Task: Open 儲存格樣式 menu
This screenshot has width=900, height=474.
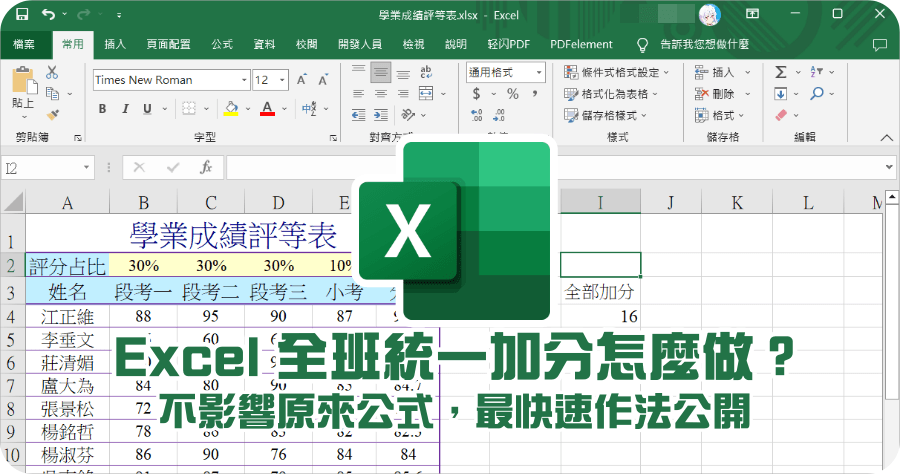Action: (x=605, y=115)
